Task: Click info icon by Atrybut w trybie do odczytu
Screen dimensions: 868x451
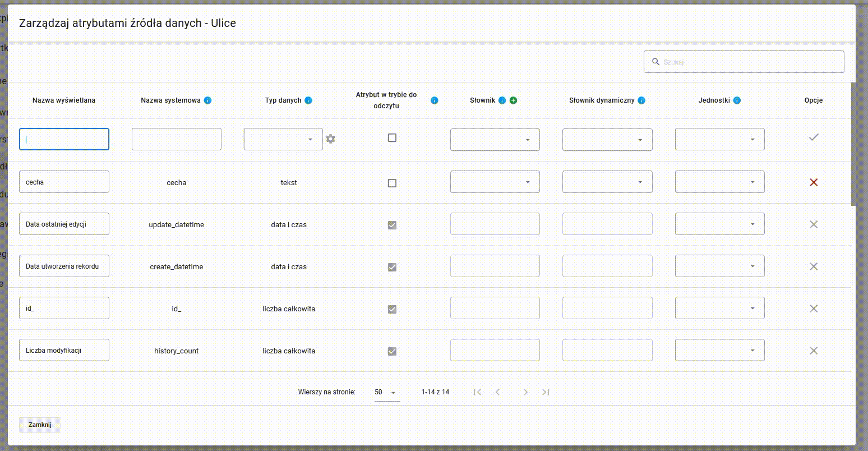Action: (434, 100)
